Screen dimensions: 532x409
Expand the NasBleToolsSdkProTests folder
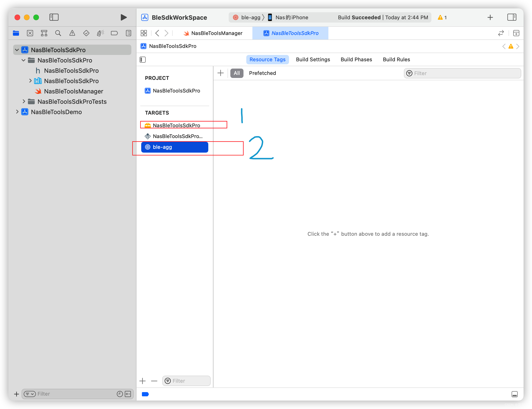pyautogui.click(x=24, y=101)
